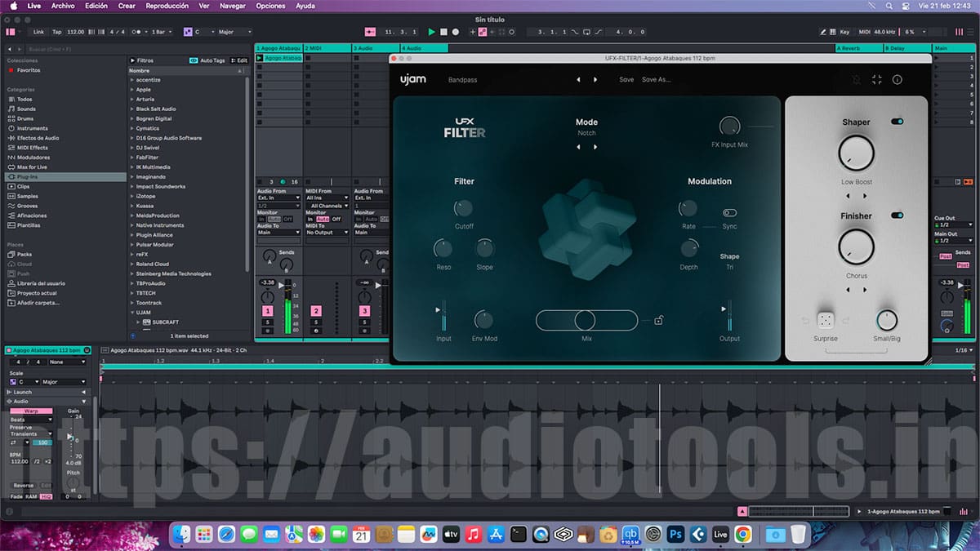Viewport: 980px width, 551px height.
Task: Select the next filter Mode arrow
Action: tap(595, 147)
